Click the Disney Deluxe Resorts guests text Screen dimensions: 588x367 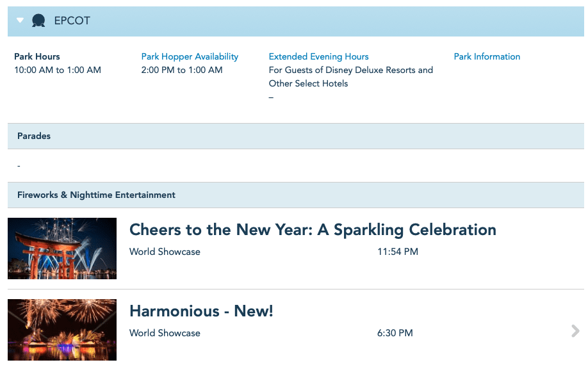click(x=350, y=70)
